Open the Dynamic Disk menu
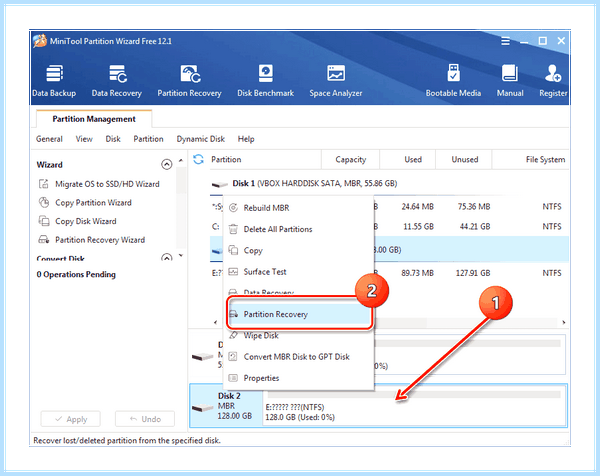This screenshot has height=476, width=600. coord(201,139)
